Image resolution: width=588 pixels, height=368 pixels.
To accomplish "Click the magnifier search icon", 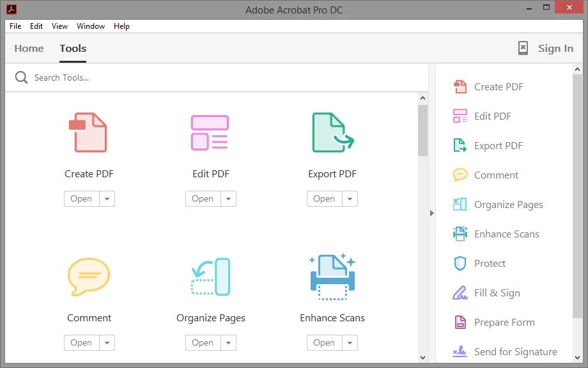I will 21,77.
